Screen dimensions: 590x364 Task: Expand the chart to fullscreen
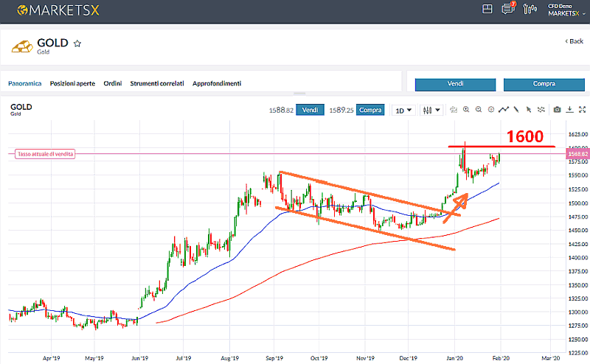point(582,110)
